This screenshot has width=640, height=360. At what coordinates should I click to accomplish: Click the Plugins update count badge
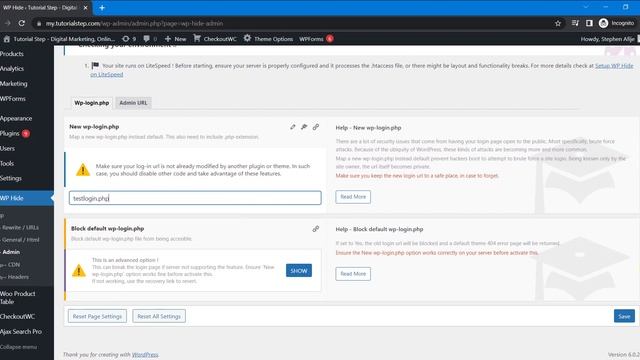coord(26,133)
